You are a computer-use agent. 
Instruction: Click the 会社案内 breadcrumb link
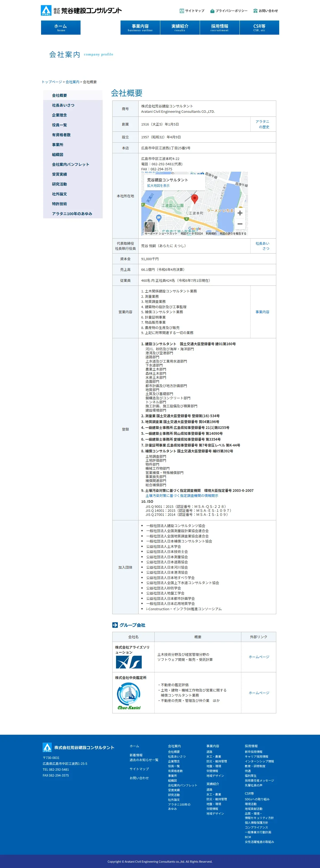tap(72, 82)
